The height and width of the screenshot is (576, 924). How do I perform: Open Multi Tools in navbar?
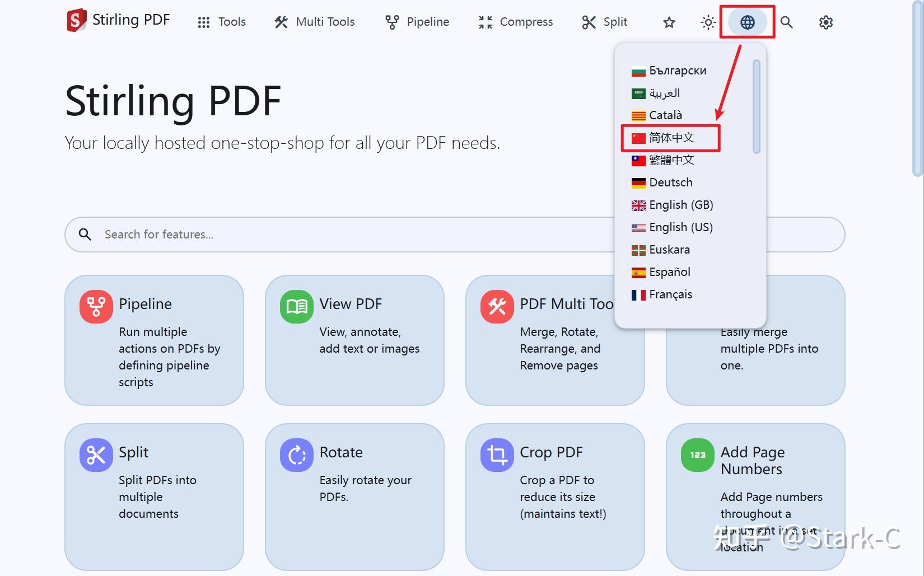[x=314, y=22]
